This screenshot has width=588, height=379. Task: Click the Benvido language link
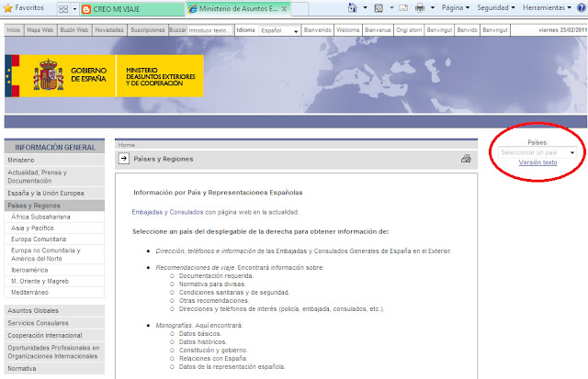point(468,30)
